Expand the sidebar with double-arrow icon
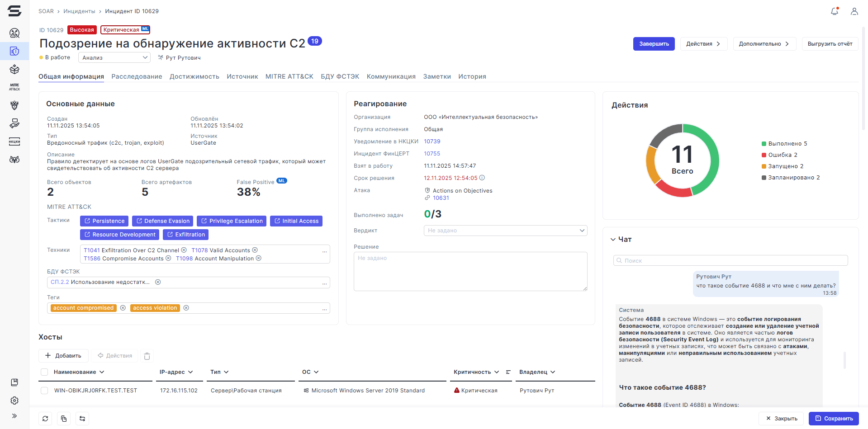 14,416
